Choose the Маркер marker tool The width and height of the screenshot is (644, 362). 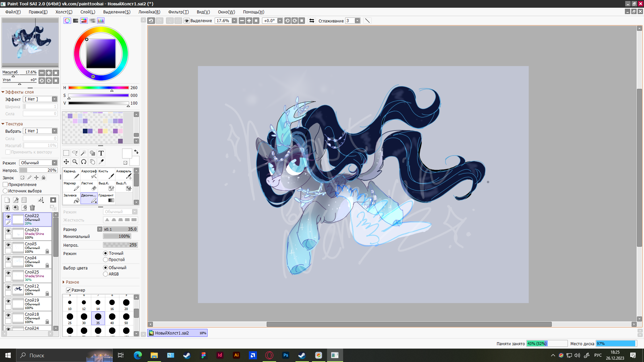71,186
